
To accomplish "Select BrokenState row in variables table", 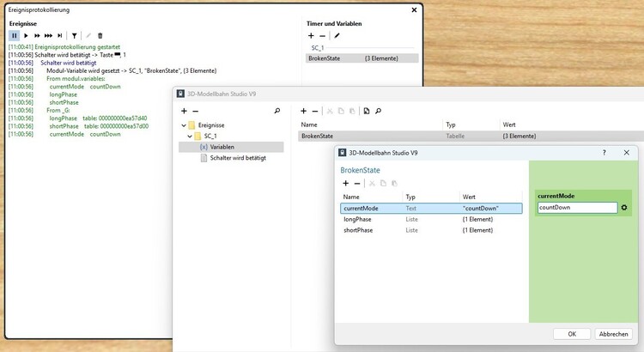I will tap(471, 136).
